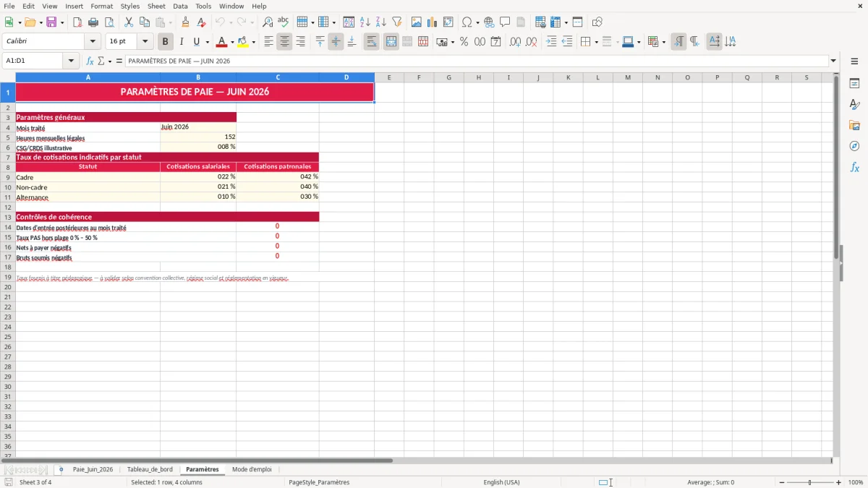
Task: Open the Sheet menu
Action: 156,6
